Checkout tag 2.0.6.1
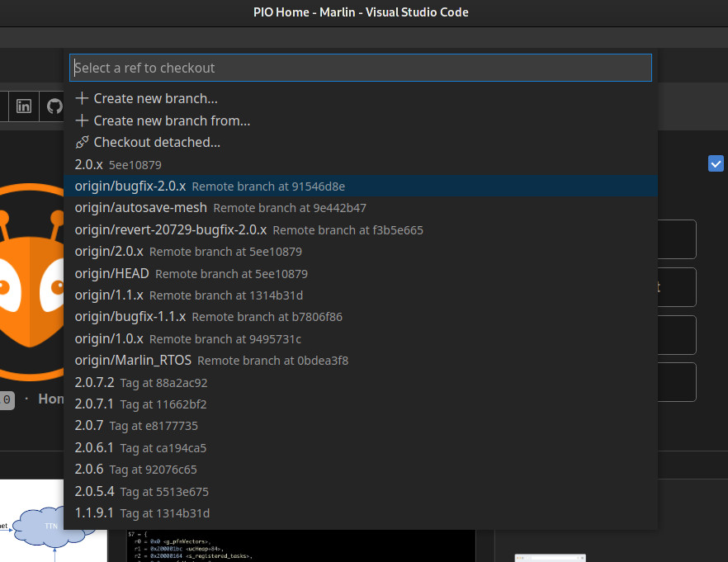 coord(361,448)
